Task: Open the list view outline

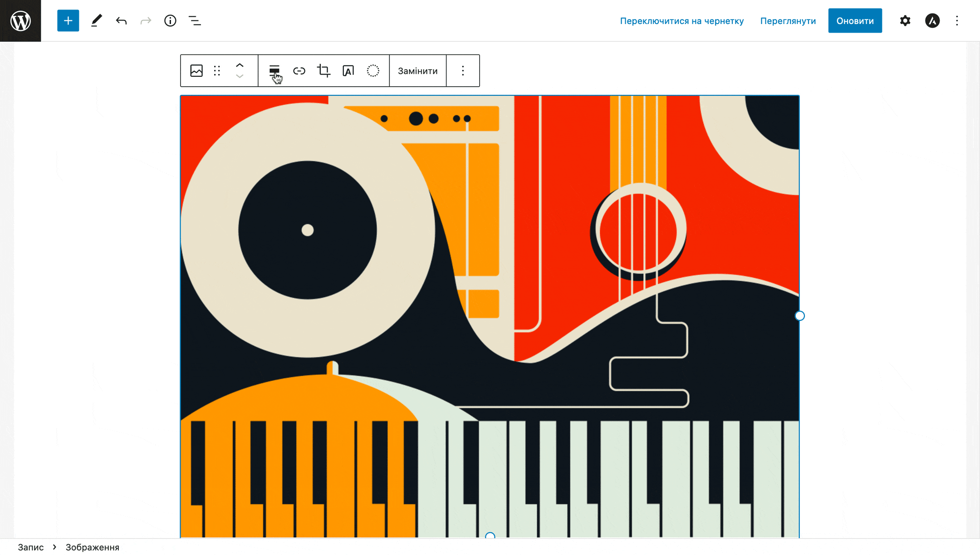Action: click(195, 20)
